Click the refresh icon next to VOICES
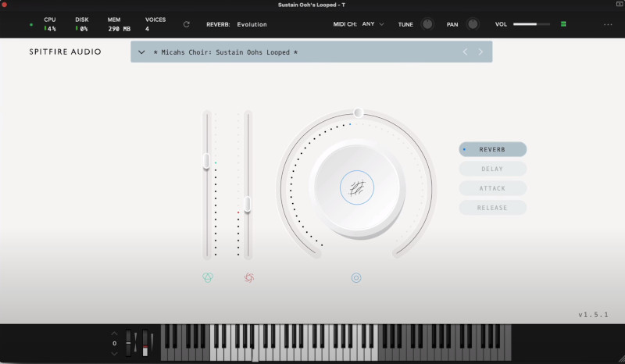 click(x=186, y=24)
